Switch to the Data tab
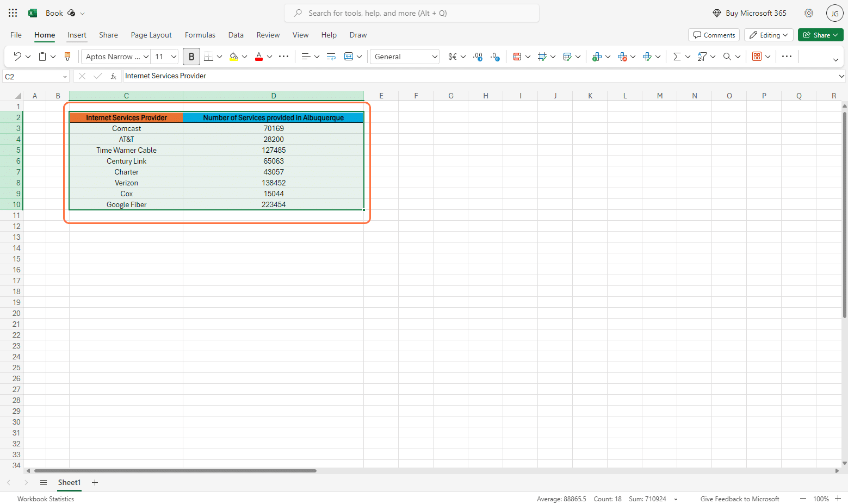This screenshot has width=848, height=504. [x=236, y=35]
